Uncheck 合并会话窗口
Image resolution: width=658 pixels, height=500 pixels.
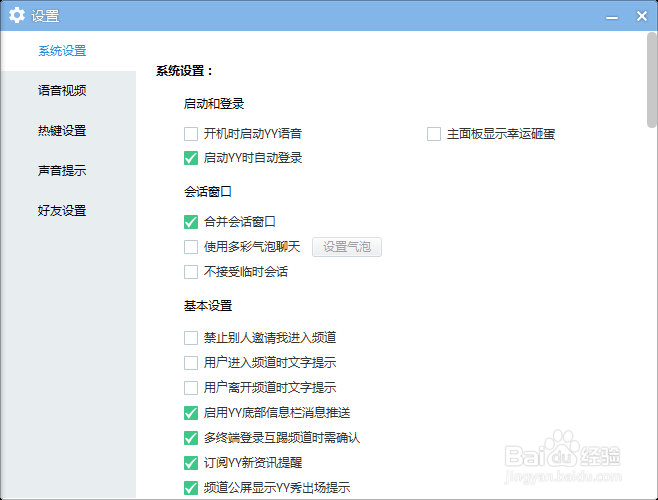point(191,222)
